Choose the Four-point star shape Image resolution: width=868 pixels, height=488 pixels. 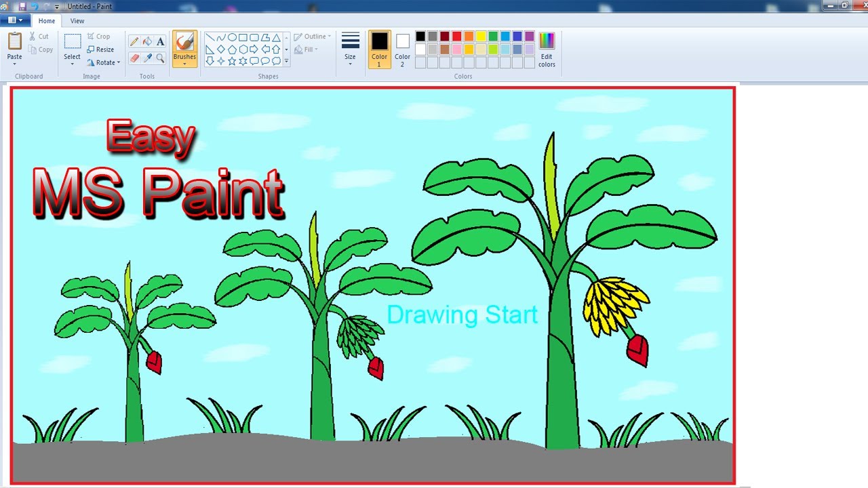(221, 61)
